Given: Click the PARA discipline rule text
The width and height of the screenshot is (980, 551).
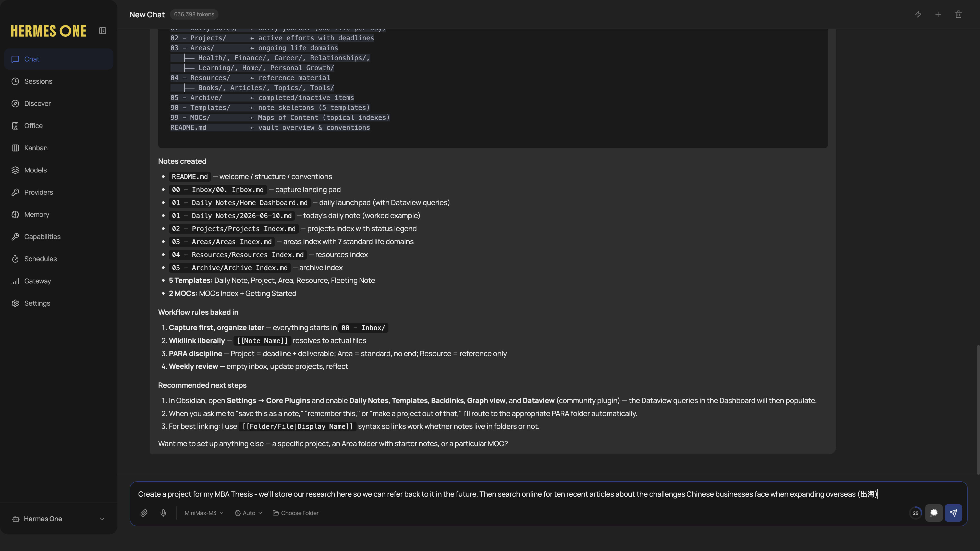Looking at the screenshot, I should coord(338,354).
